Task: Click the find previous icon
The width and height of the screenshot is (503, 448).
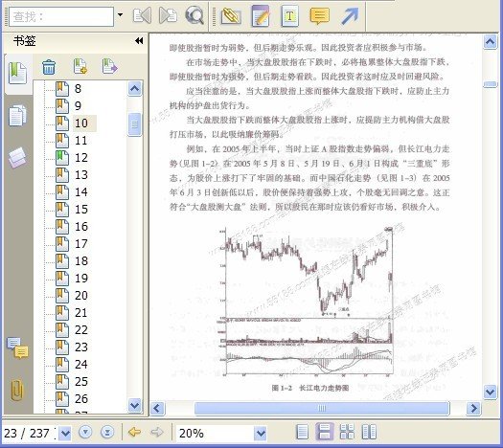Action: [142, 15]
